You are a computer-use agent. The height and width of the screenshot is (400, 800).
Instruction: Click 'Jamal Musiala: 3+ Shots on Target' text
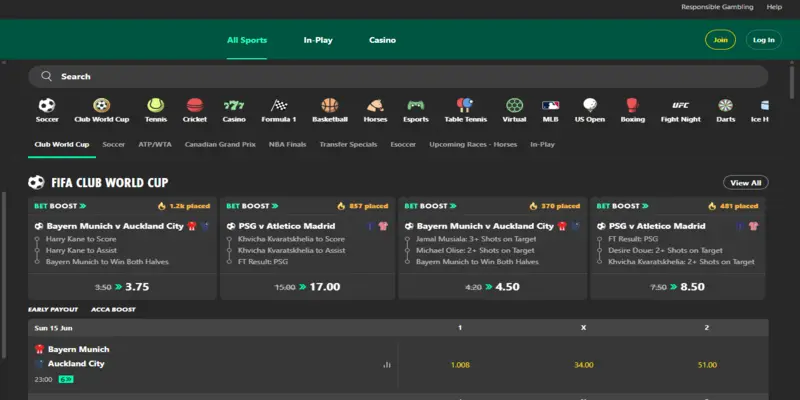[x=476, y=239]
